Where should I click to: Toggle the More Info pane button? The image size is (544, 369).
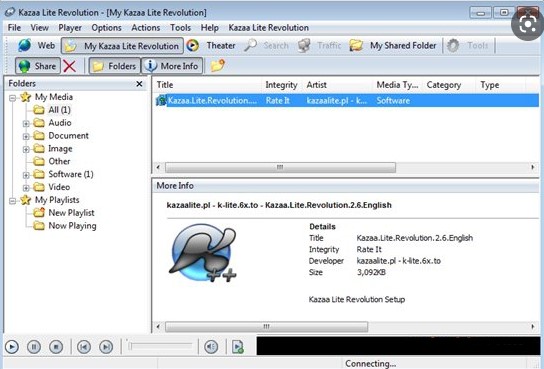point(172,66)
